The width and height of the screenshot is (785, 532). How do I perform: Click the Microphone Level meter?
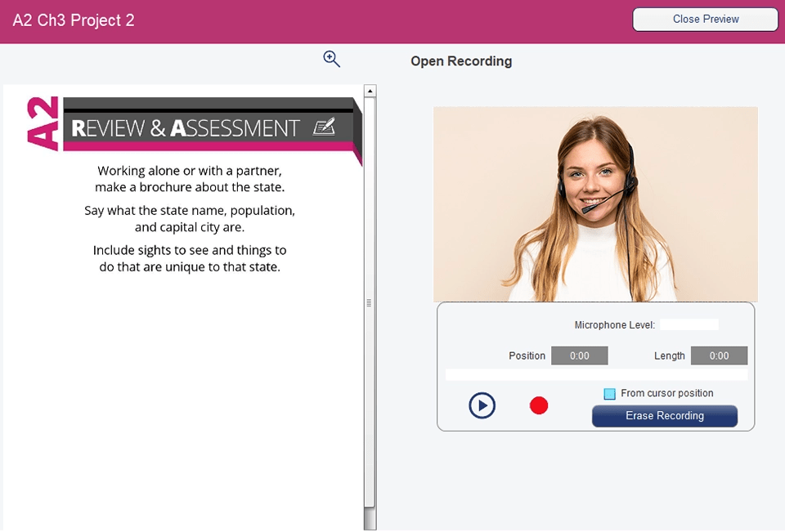click(x=689, y=324)
